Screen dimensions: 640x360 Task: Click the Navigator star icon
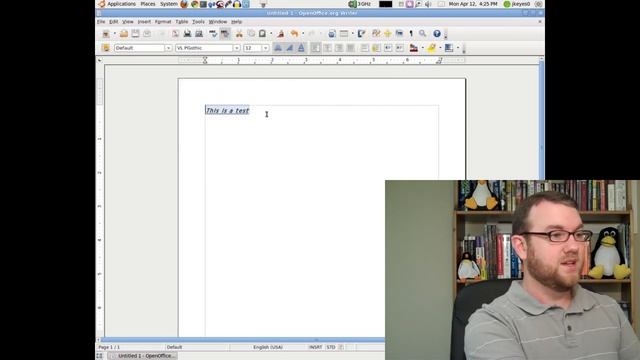tap(387, 34)
